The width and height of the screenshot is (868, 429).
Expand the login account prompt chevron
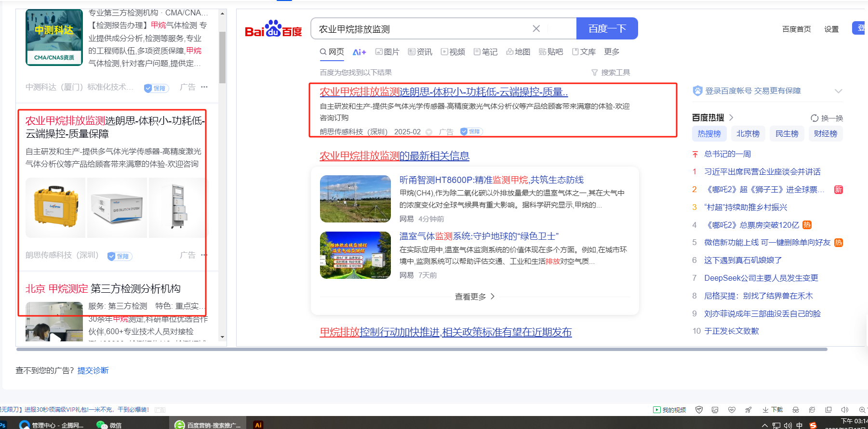click(838, 91)
